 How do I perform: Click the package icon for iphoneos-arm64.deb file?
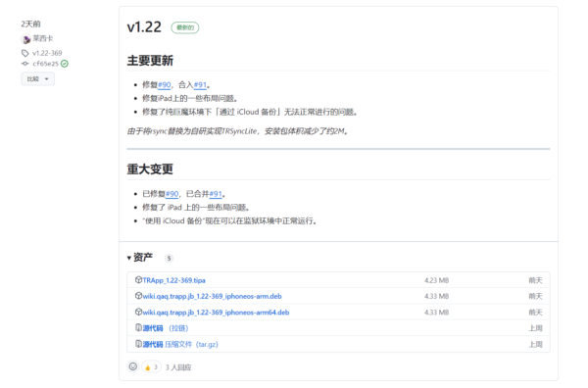pos(138,312)
